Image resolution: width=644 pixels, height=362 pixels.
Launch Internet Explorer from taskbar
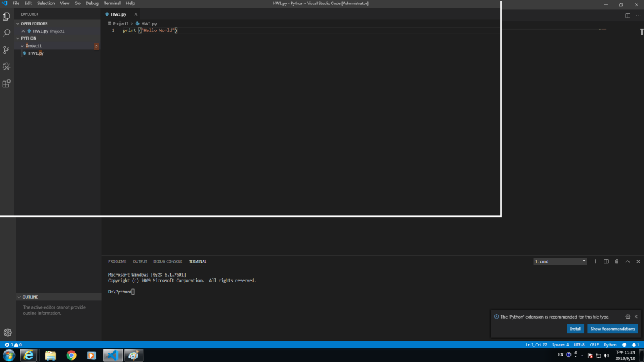point(28,356)
